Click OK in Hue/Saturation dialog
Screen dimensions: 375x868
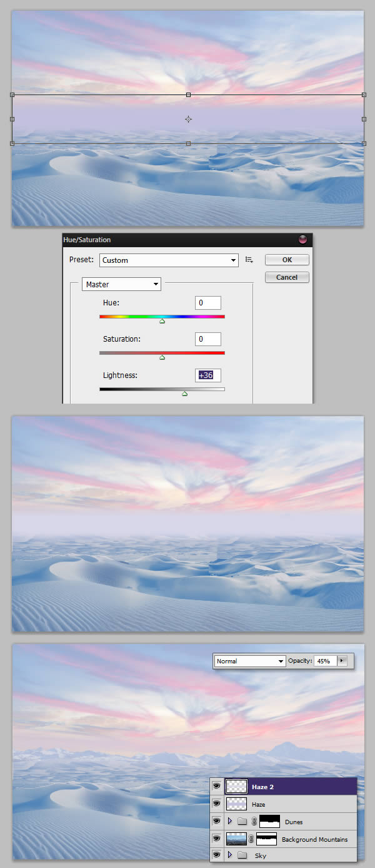pyautogui.click(x=287, y=260)
